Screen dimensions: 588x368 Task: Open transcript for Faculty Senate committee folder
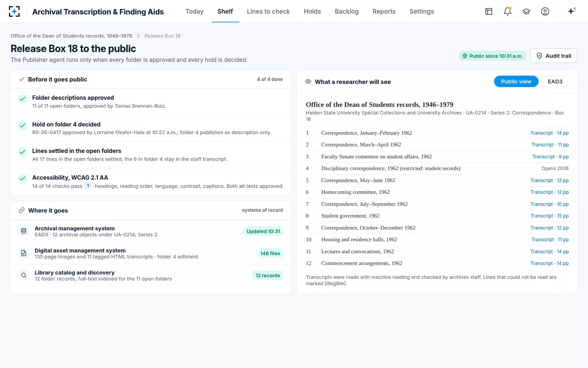point(550,157)
